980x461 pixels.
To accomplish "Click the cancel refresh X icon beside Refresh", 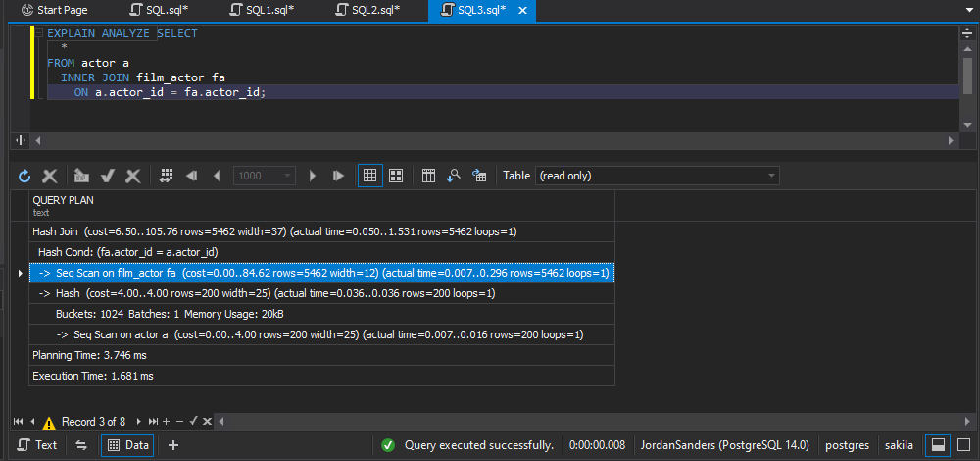I will 49,176.
